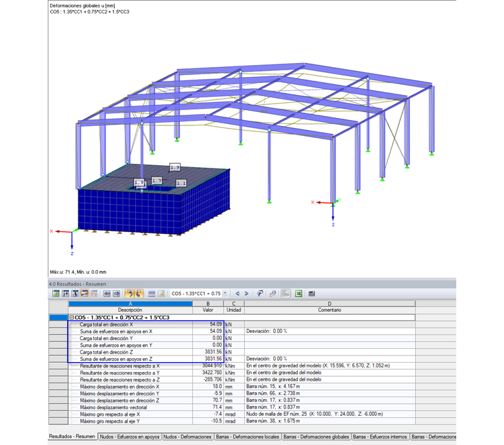The width and height of the screenshot is (504, 445).
Task: Toggle the first orange curved-arrow icon
Action: coord(129,293)
